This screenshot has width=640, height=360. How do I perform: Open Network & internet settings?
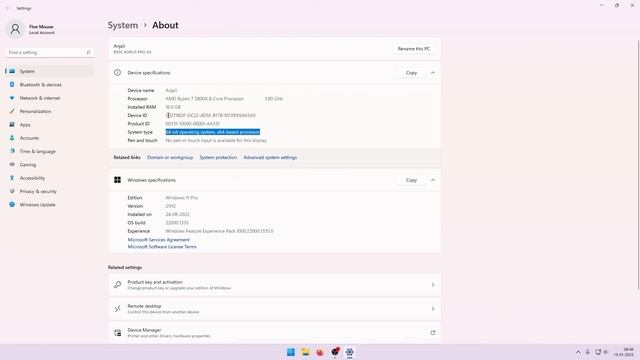[x=50, y=98]
